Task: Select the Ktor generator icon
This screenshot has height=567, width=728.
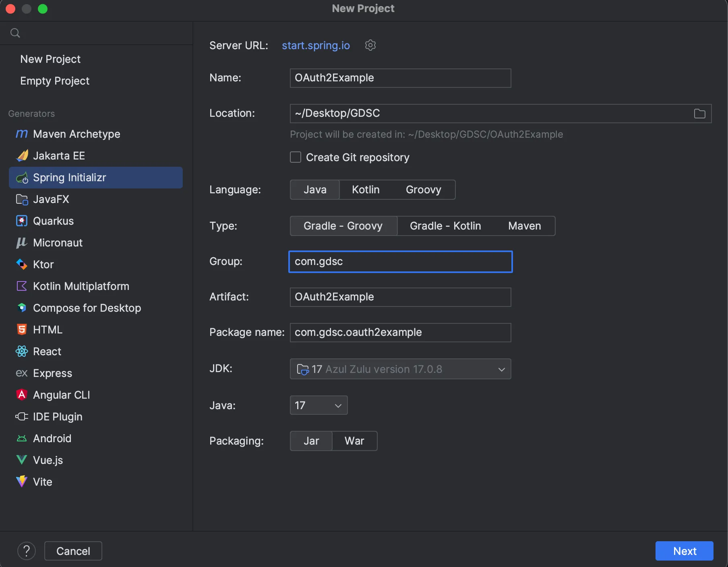Action: tap(22, 265)
